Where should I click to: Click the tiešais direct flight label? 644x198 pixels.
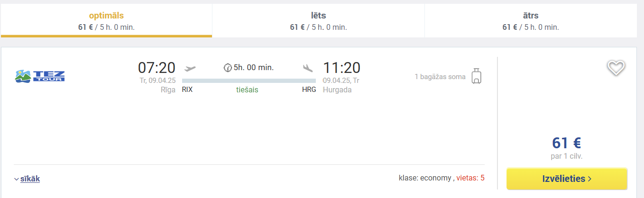coord(247,90)
